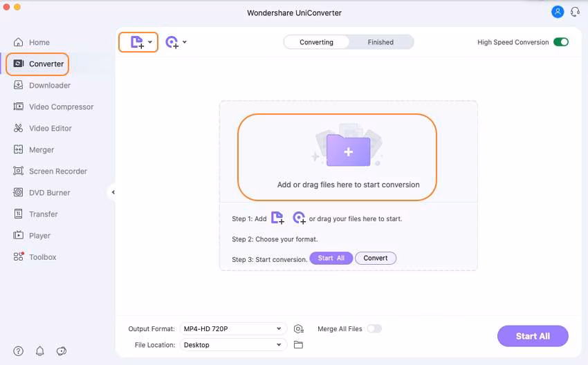
Task: Click the Video Editor scissors icon
Action: tap(18, 128)
